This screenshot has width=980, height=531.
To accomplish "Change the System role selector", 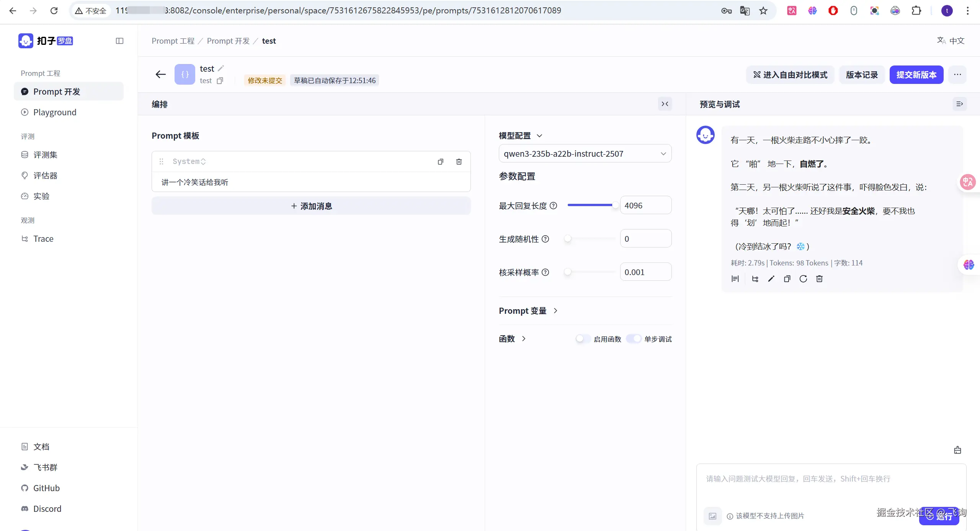I will pyautogui.click(x=189, y=162).
